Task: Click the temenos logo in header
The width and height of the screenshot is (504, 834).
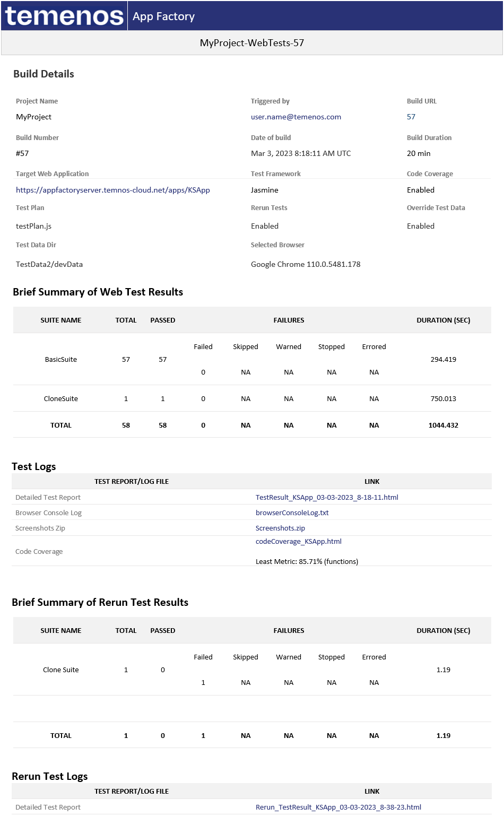Action: (64, 16)
